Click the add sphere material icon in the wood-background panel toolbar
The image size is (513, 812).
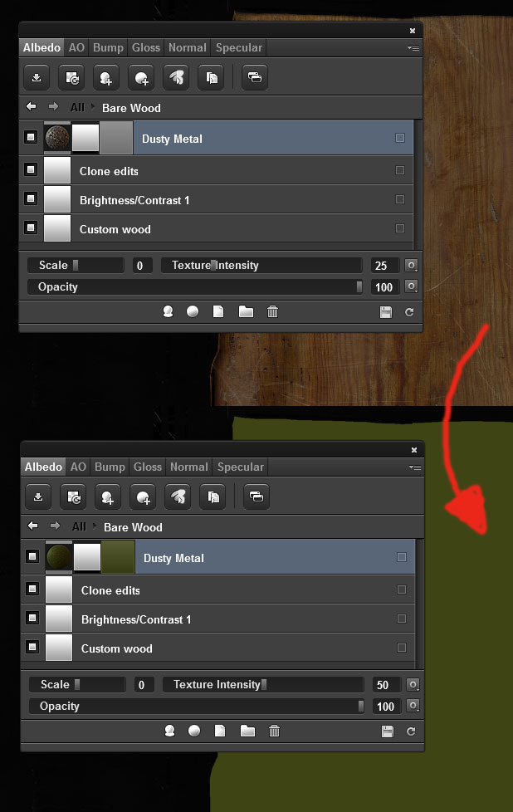click(141, 78)
